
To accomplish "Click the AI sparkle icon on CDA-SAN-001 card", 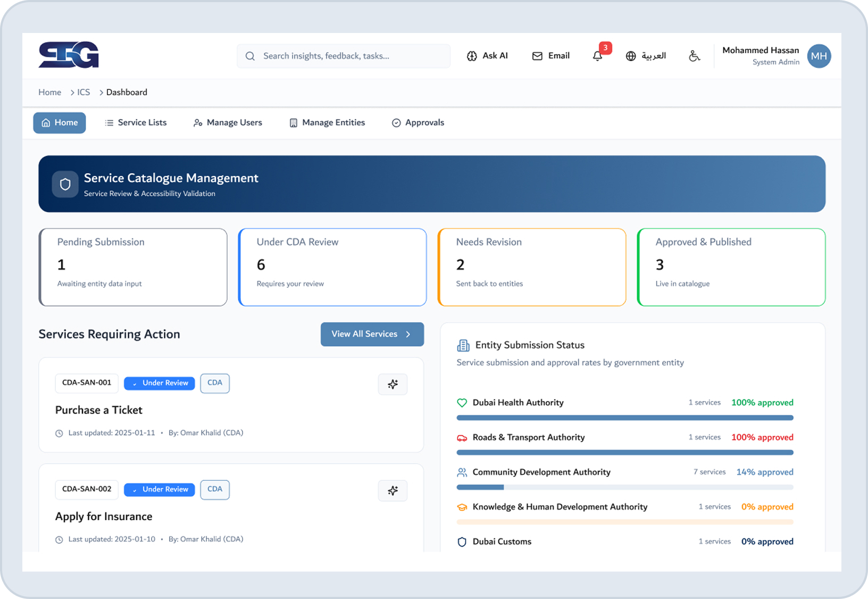I will click(x=393, y=384).
